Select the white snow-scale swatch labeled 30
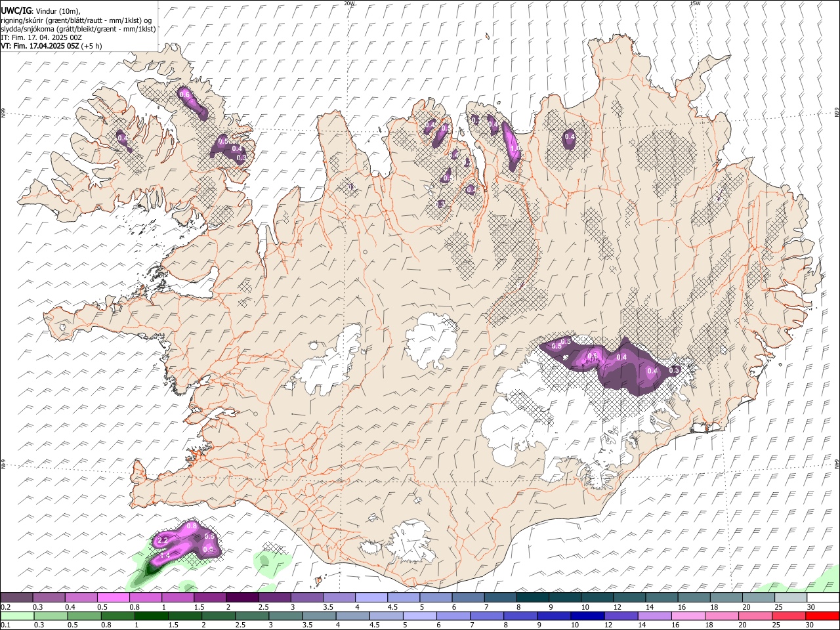The image size is (840, 630). pyautogui.click(x=824, y=598)
